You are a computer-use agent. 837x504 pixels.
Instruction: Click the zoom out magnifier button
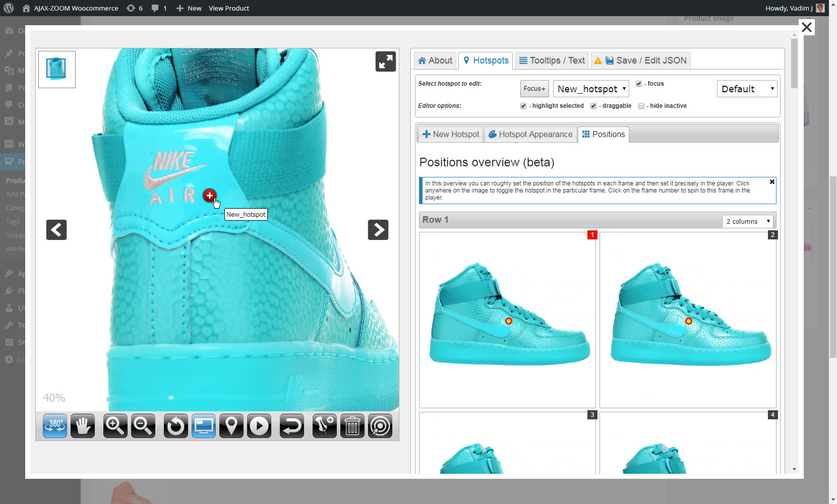143,426
